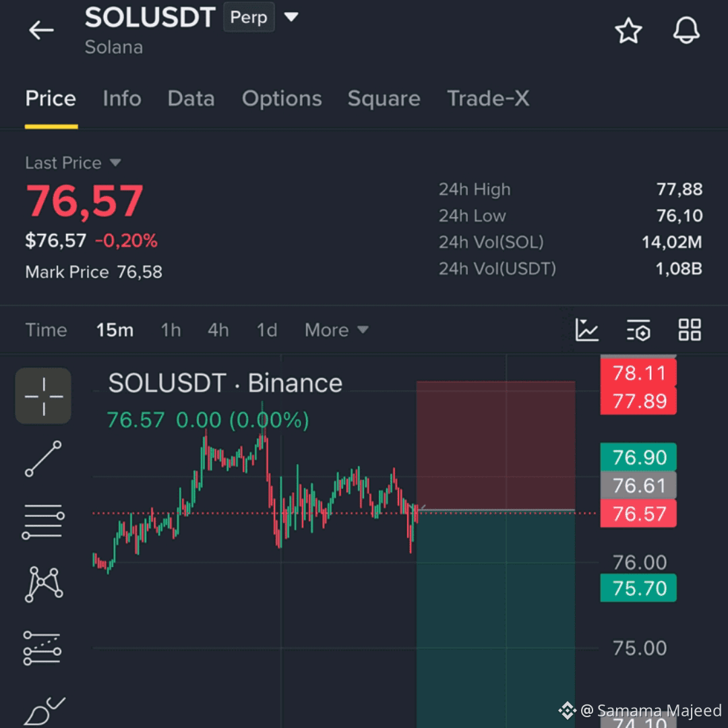The image size is (728, 728).
Task: Select the 1d timeframe
Action: (x=267, y=330)
